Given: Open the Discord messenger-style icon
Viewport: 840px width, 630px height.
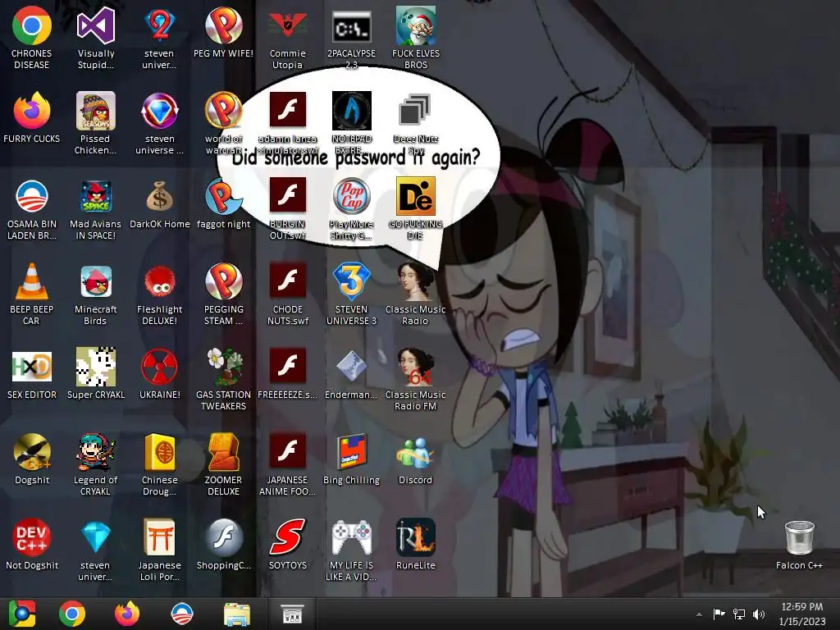Looking at the screenshot, I should [415, 459].
